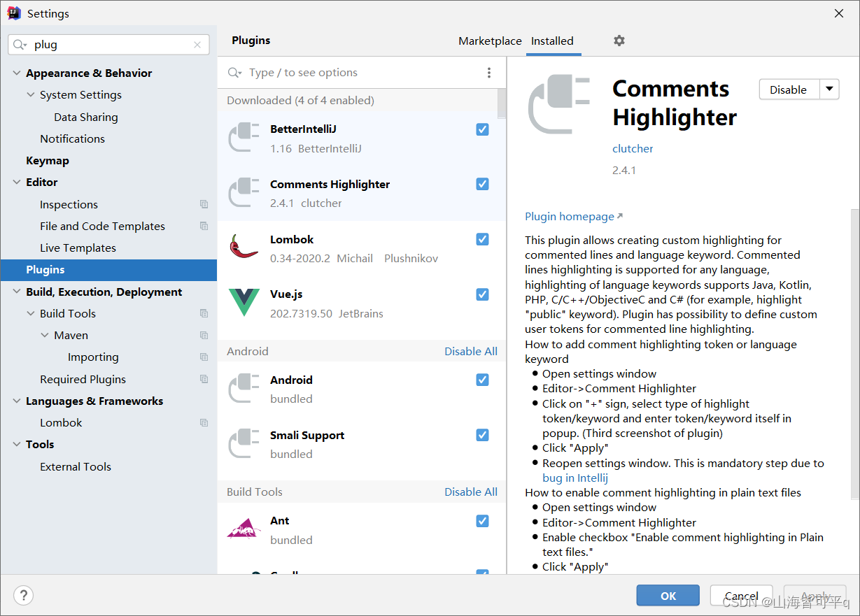Click the project-level icon next to Inspections
Image resolution: width=860 pixels, height=616 pixels.
click(204, 204)
